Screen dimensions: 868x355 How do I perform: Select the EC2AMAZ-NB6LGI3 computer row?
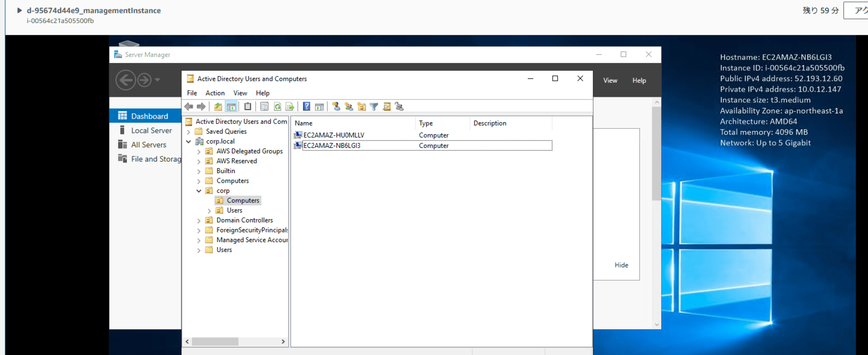[x=423, y=146]
